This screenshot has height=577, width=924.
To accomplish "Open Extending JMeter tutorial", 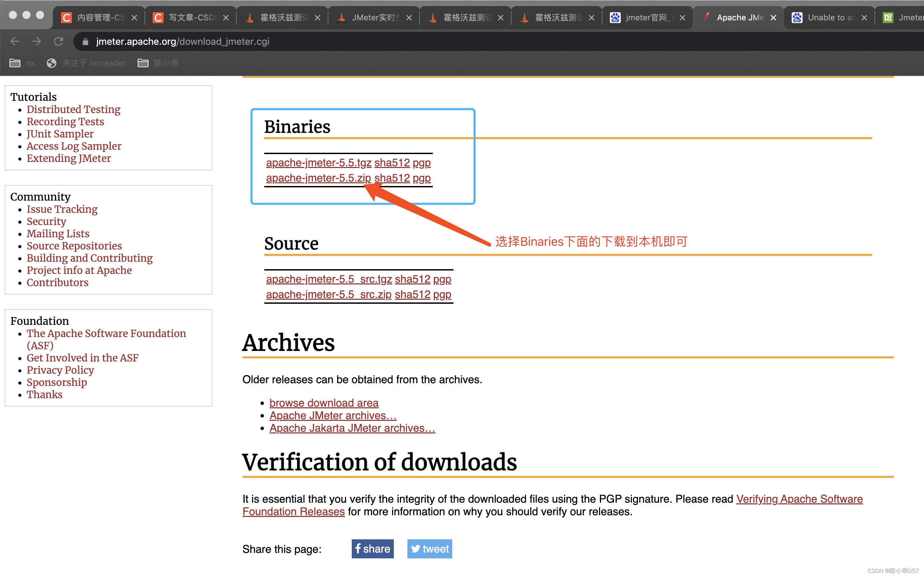I will (69, 159).
